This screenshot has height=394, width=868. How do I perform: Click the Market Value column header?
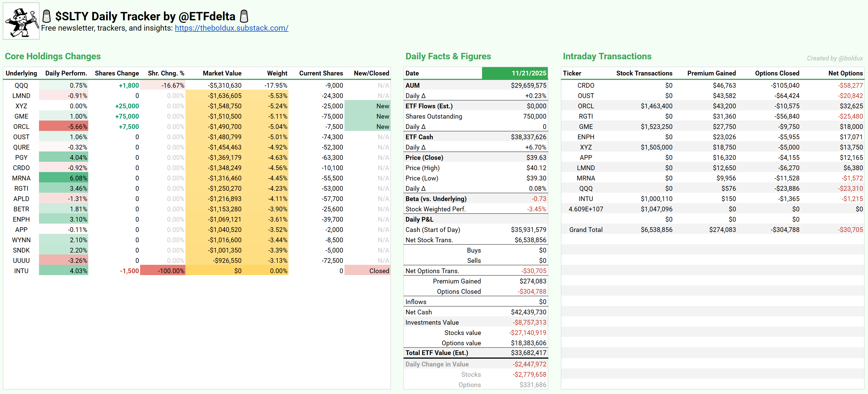pyautogui.click(x=222, y=73)
